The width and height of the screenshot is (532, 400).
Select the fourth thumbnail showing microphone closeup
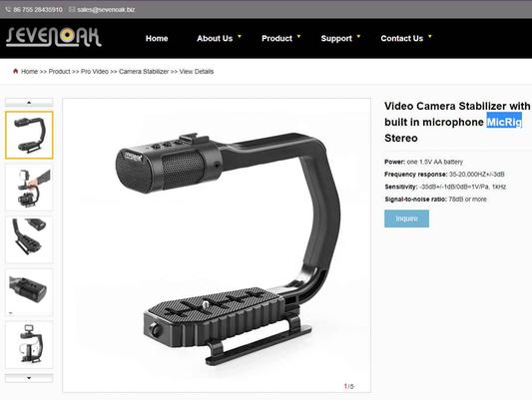coord(29,292)
